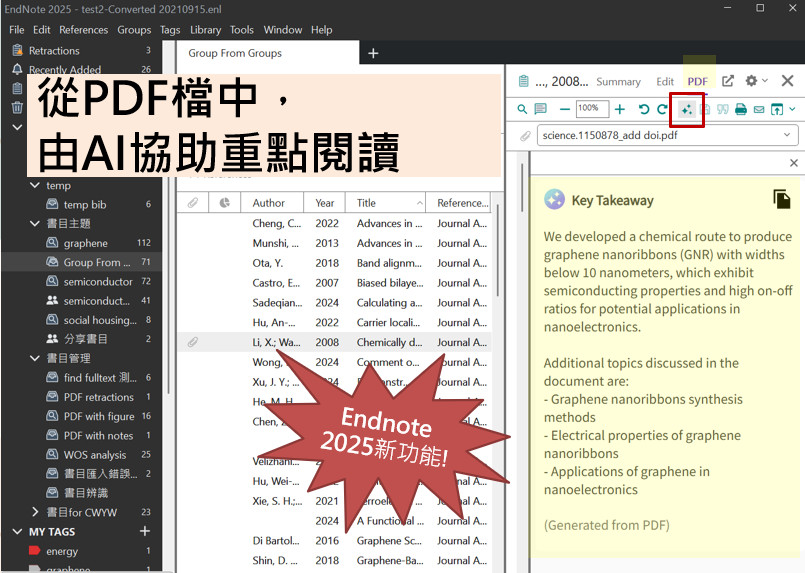Viewport: 805px width, 573px height.
Task: Click the quotation marks toolbar icon
Action: [723, 109]
